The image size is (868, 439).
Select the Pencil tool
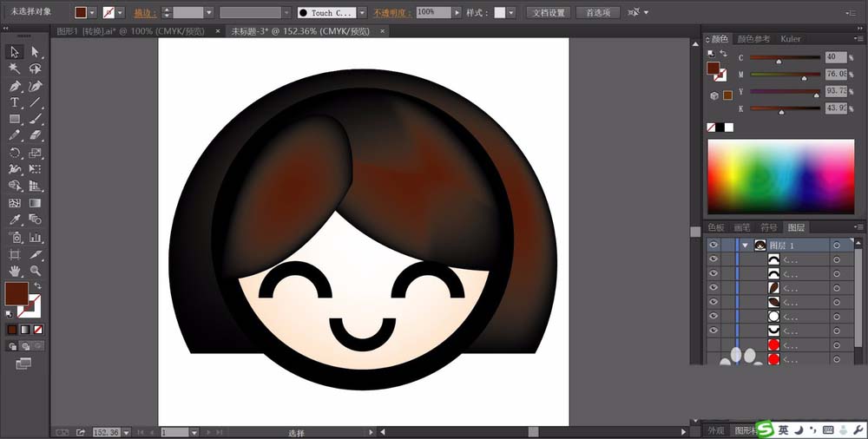click(15, 135)
